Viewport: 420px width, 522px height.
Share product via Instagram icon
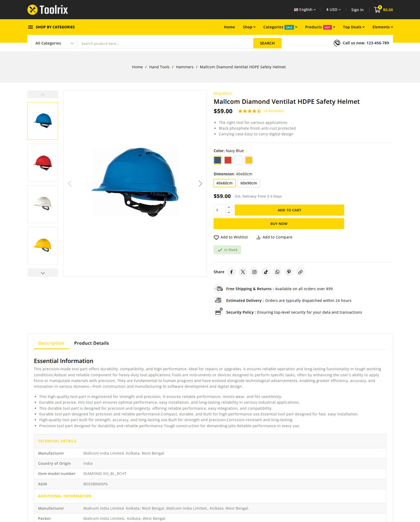click(255, 272)
